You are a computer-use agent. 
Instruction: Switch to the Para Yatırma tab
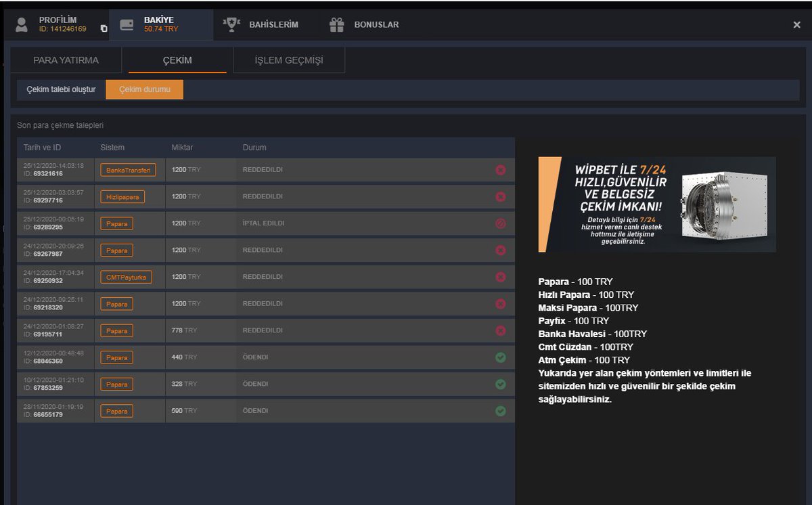click(66, 60)
